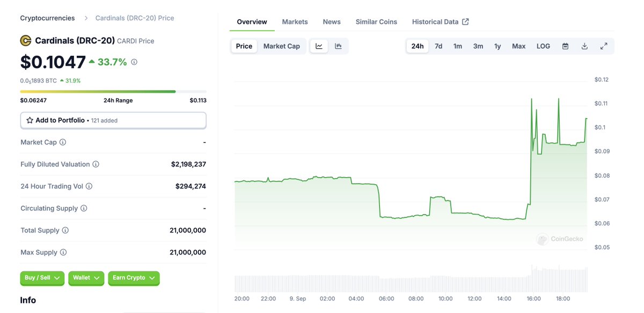
Task: Click Market Cap info icon in stats list
Action: (x=63, y=142)
